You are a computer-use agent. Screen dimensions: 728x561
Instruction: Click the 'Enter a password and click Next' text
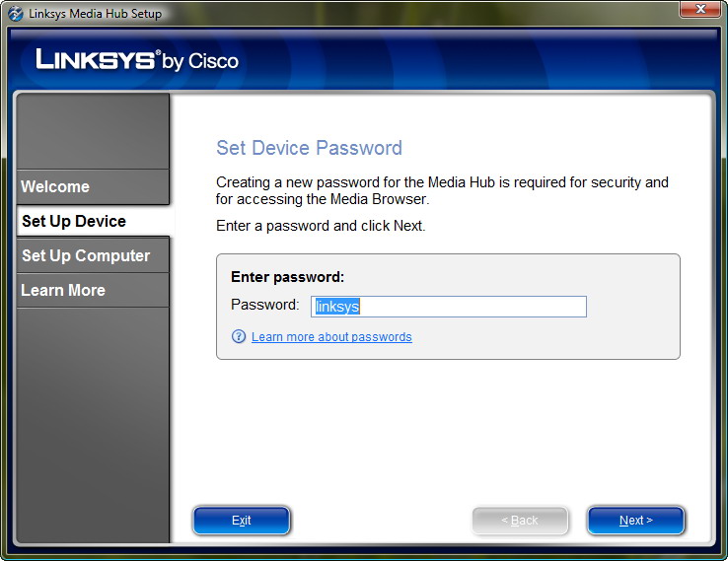321,226
